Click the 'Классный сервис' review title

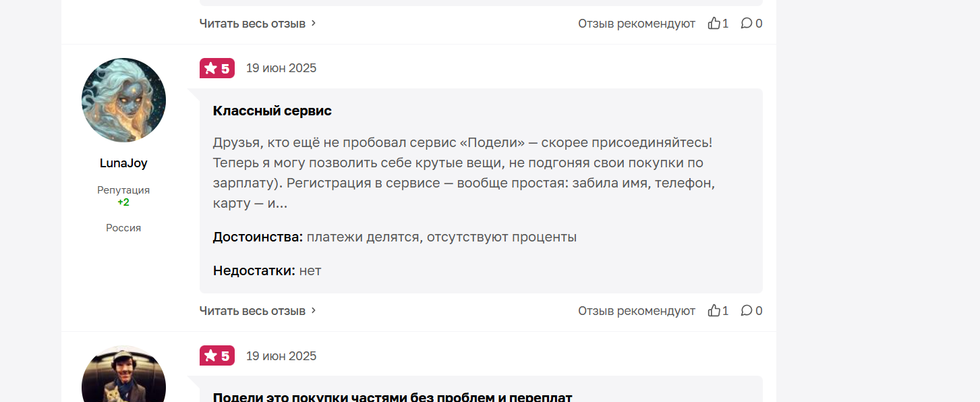(x=272, y=111)
